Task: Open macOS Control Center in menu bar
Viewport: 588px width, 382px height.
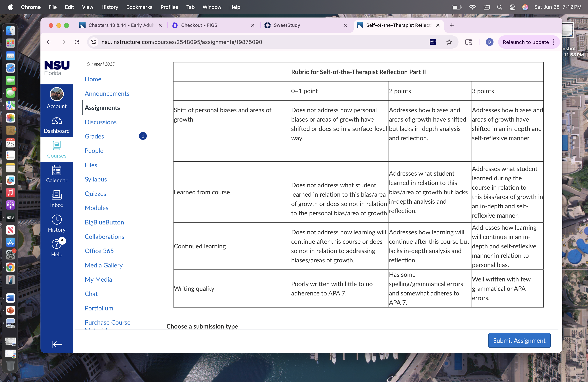Action: coord(512,7)
